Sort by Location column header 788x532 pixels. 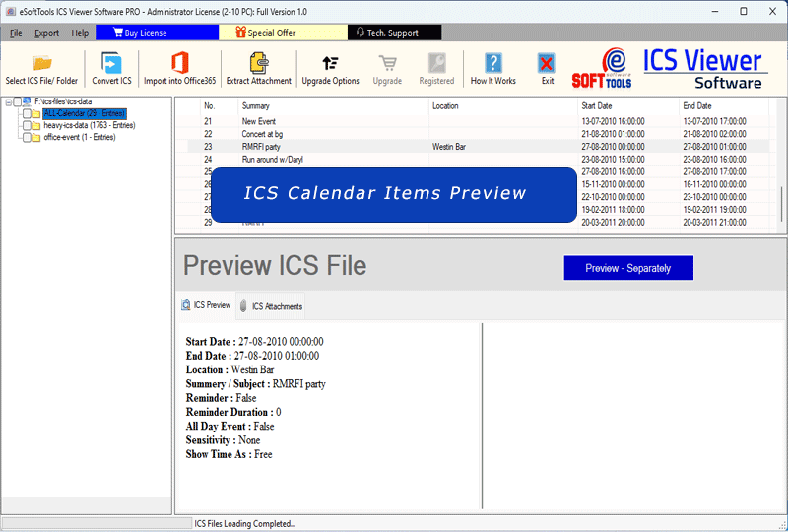tap(503, 106)
